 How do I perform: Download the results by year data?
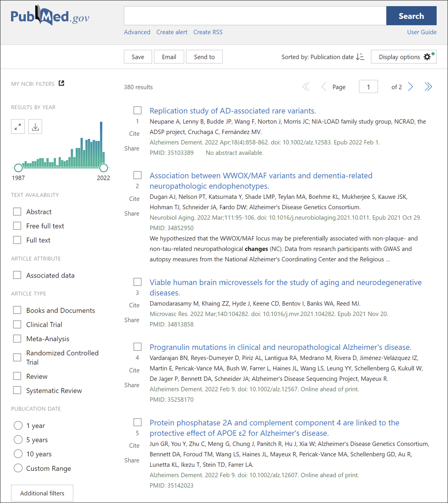point(35,127)
